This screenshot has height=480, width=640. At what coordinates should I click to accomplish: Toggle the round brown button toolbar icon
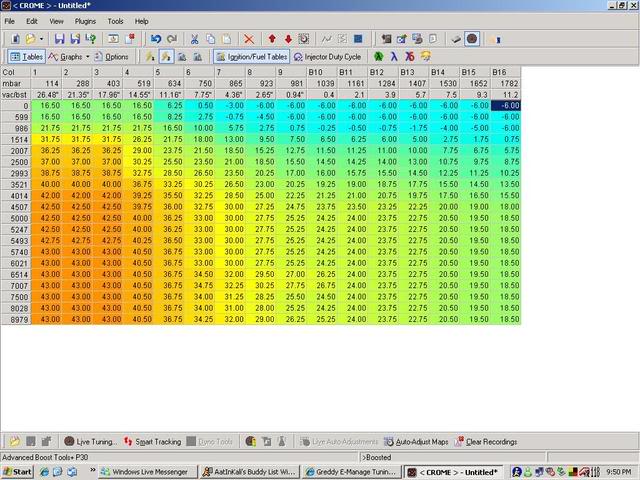(x=472, y=39)
